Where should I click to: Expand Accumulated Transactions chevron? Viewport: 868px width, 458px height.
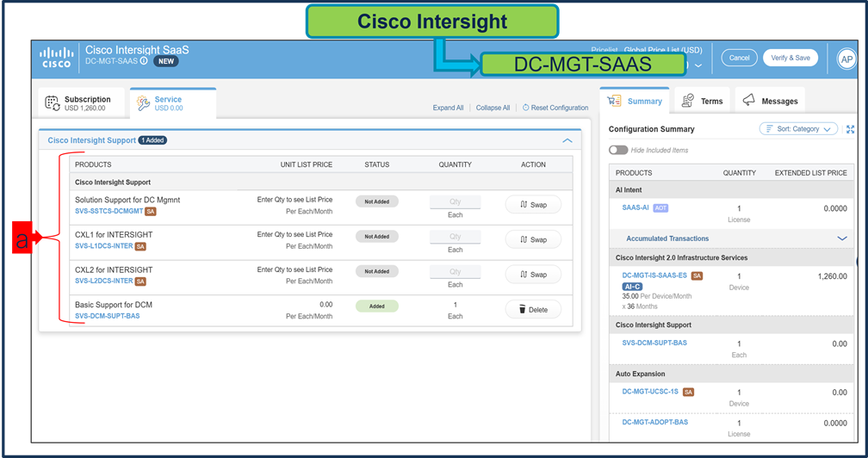(842, 238)
